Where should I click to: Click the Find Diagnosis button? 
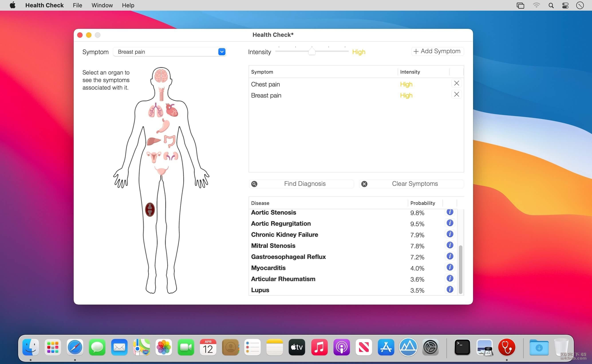301,184
